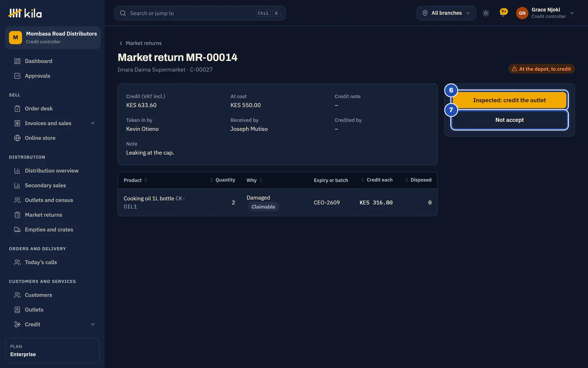
Task: Open Order desk clipboard icon
Action: pyautogui.click(x=17, y=109)
